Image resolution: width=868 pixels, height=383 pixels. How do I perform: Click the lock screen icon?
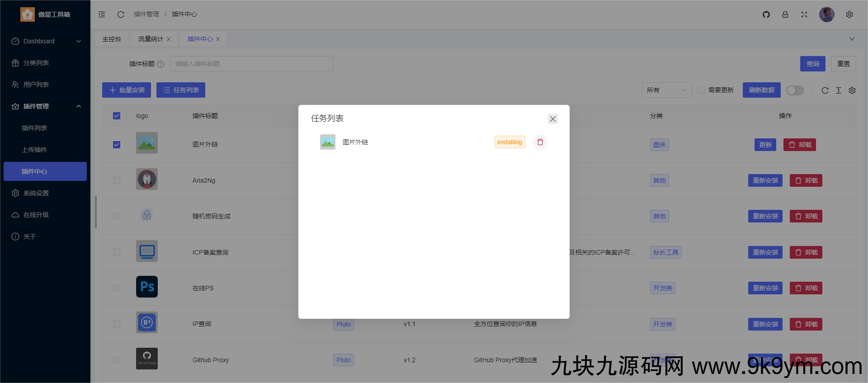785,14
